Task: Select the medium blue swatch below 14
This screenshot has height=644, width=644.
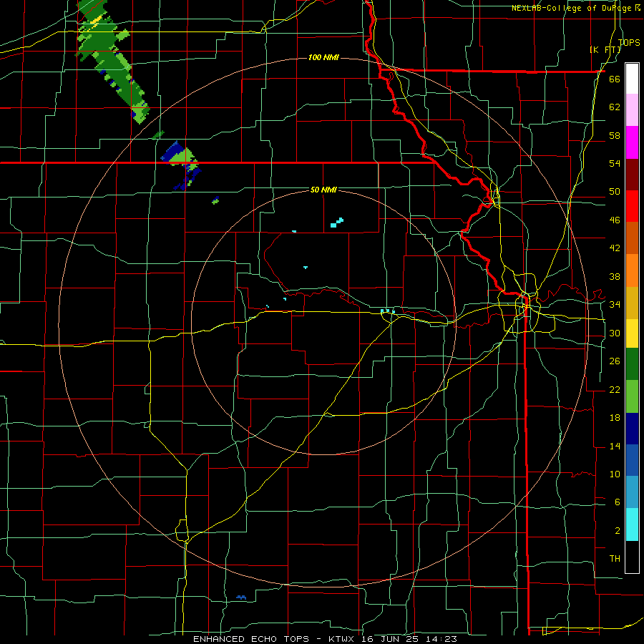Action: pyautogui.click(x=632, y=460)
